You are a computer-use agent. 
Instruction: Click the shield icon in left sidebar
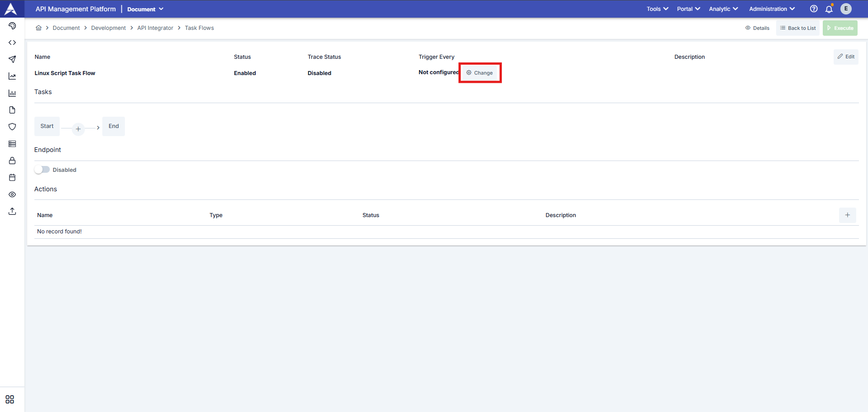coord(12,127)
